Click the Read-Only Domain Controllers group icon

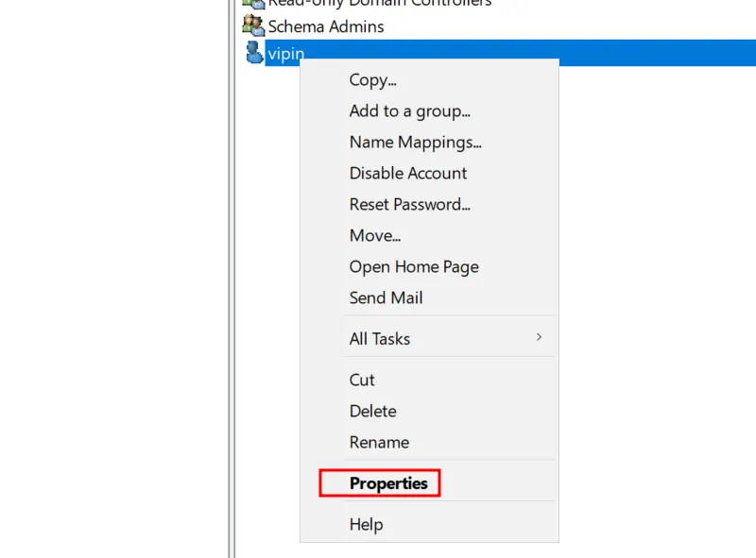point(252,4)
